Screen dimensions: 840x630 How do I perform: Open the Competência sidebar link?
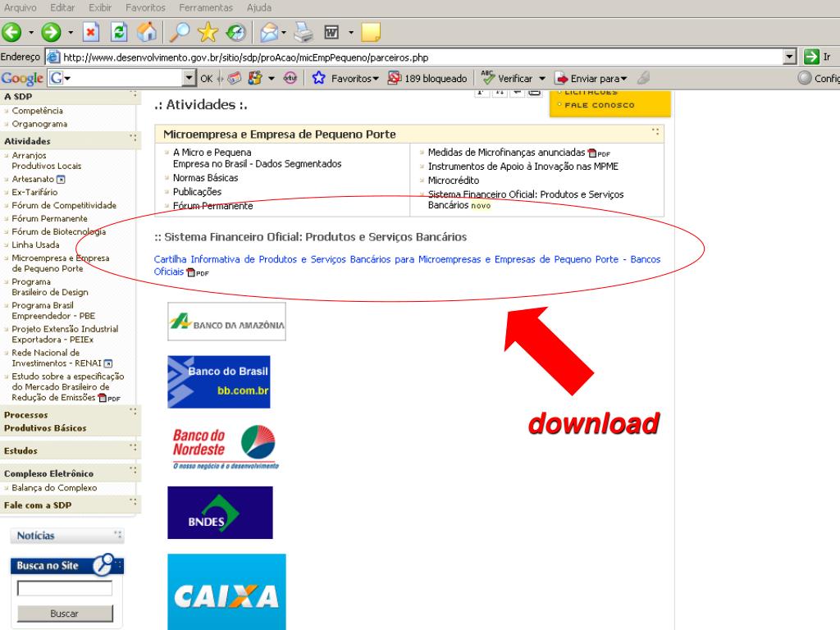[38, 111]
